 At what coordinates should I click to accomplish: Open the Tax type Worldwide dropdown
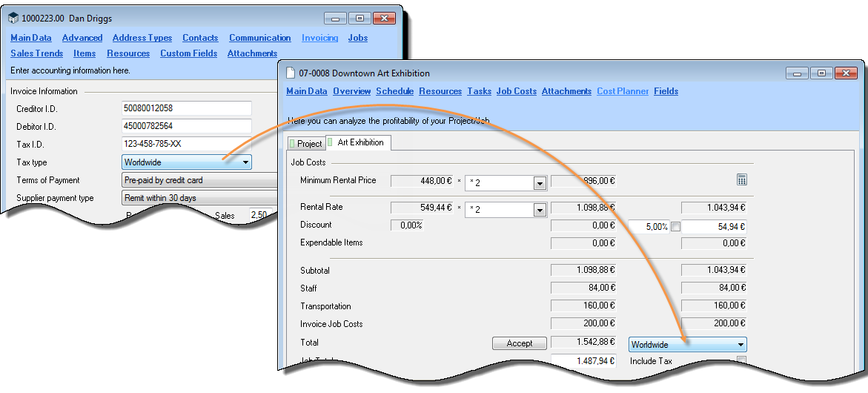point(245,162)
